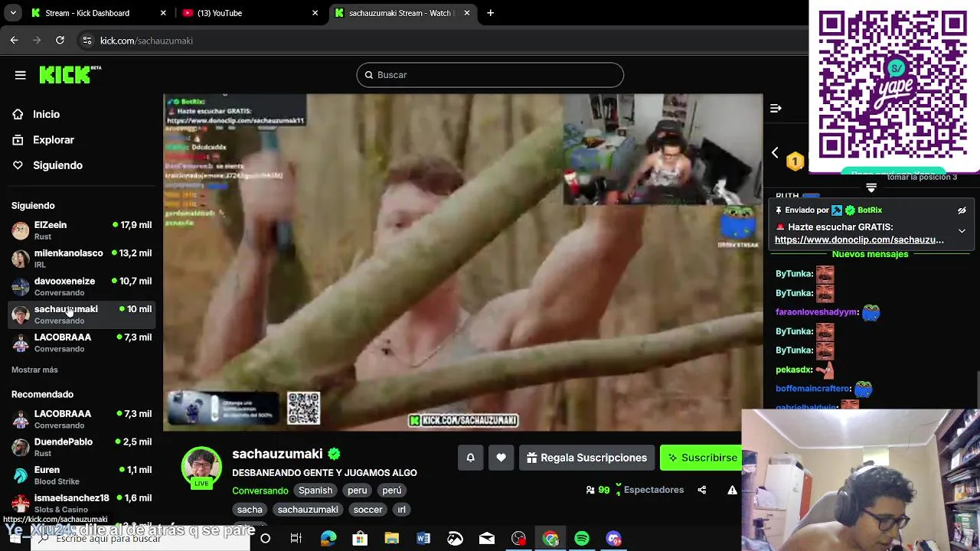Open Spotify from taskbar
The image size is (980, 551).
582,539
